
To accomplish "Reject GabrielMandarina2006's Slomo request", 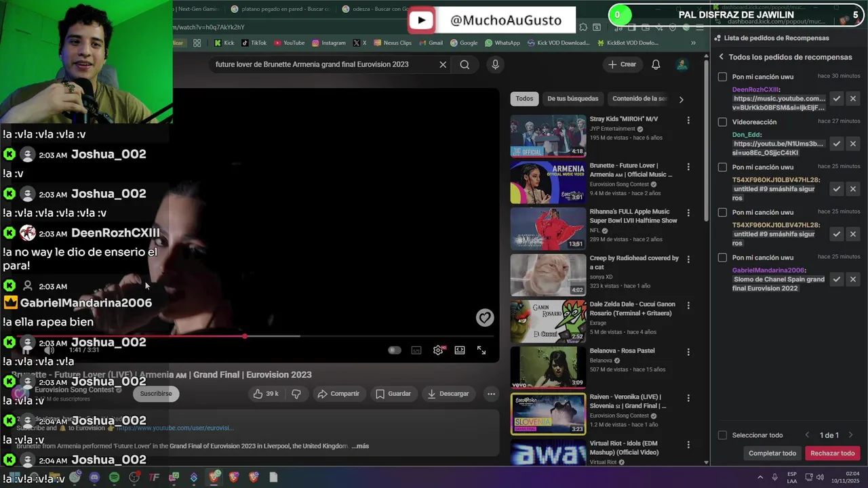I will [x=853, y=279].
